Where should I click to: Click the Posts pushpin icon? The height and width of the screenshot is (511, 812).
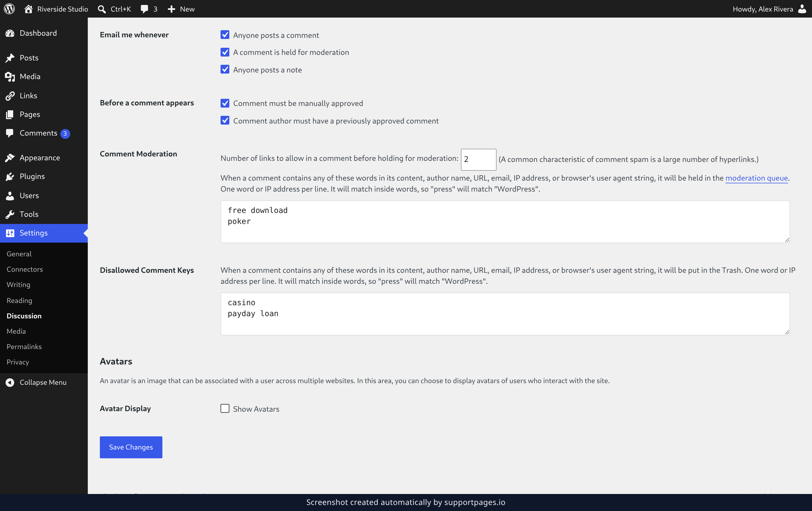pyautogui.click(x=10, y=58)
